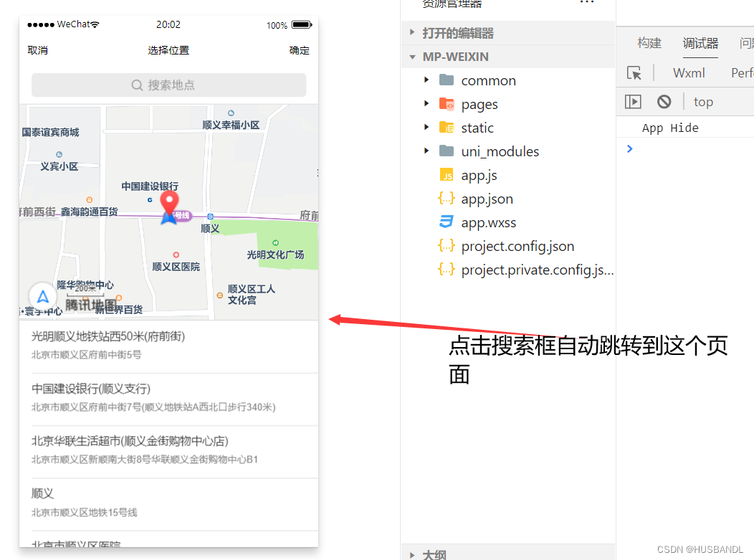Select 北京华联生活超市 result

click(x=168, y=450)
